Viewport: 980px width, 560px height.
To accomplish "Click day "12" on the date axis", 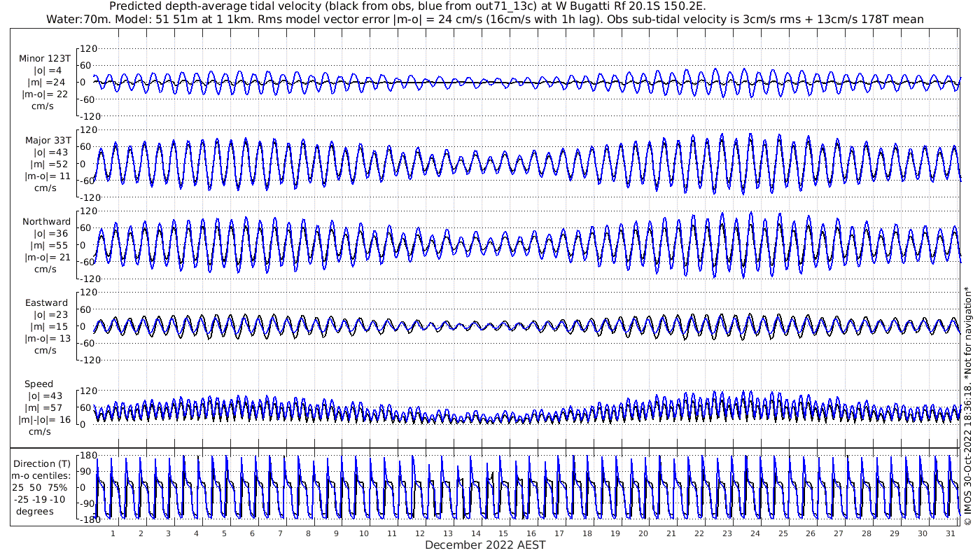I will 419,533.
